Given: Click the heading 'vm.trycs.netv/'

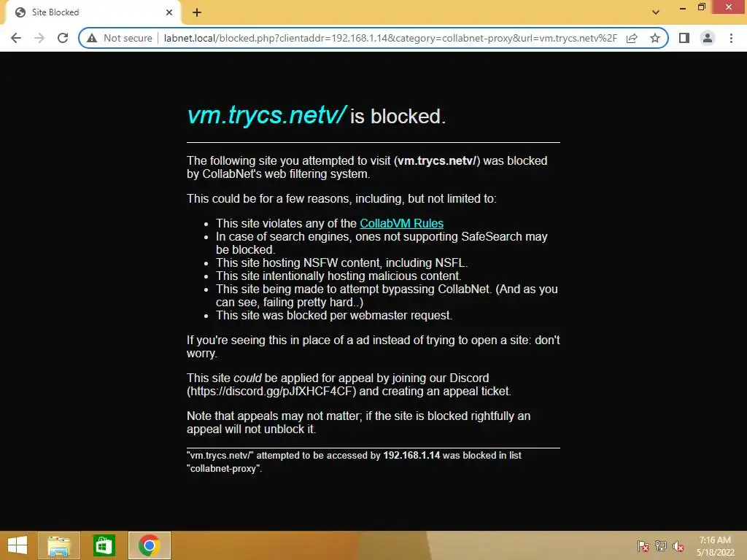Looking at the screenshot, I should point(267,114).
